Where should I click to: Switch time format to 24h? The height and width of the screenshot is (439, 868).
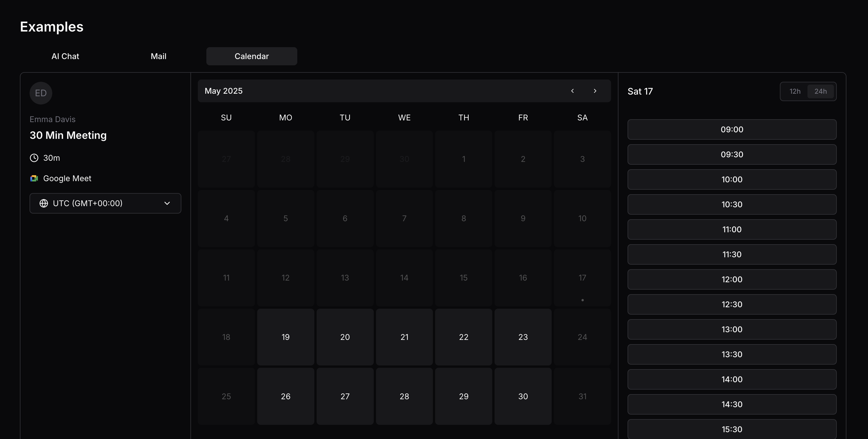click(x=820, y=91)
